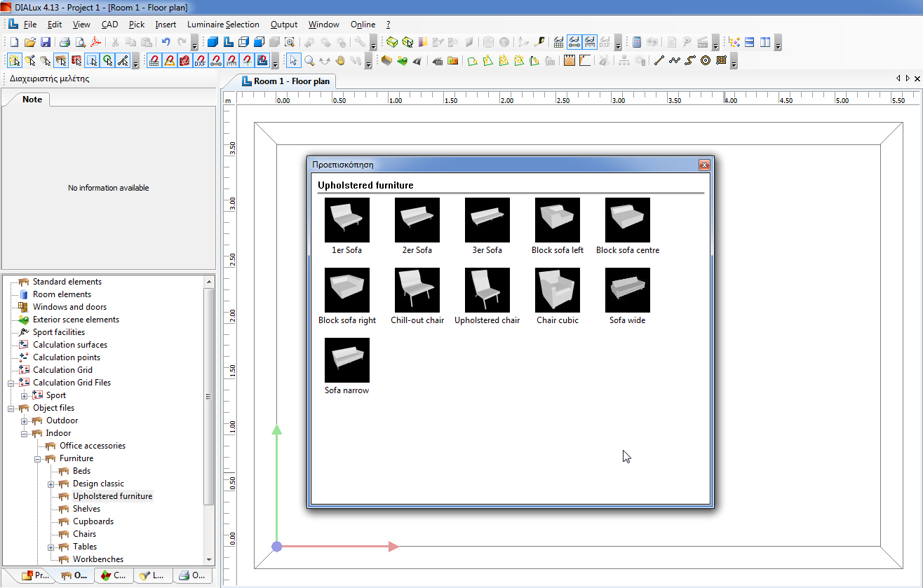The width and height of the screenshot is (923, 588).
Task: Select Calculation surfaces tree item
Action: tap(70, 345)
